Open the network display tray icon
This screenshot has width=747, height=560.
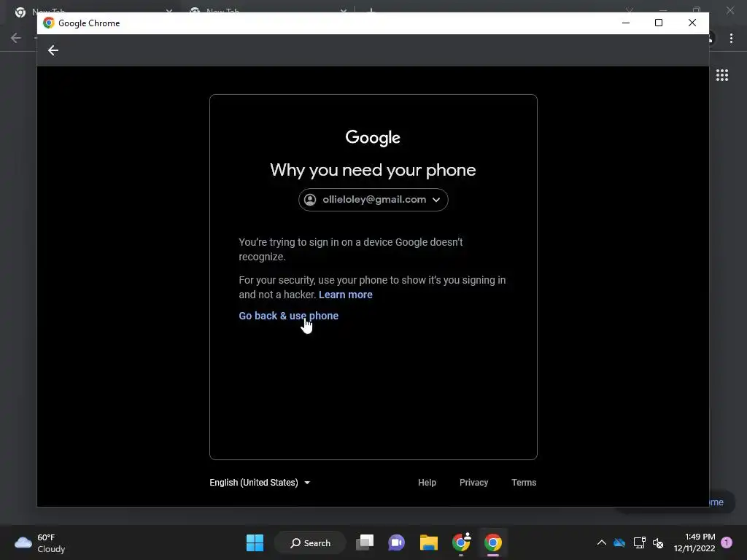pyautogui.click(x=639, y=542)
